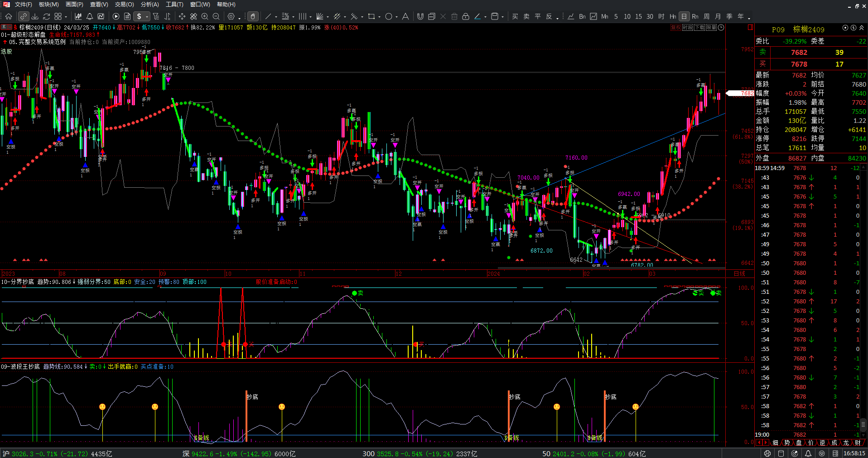Image resolution: width=868 pixels, height=458 pixels.
Task: Expand the line tool dropdown arrow
Action: click(276, 17)
